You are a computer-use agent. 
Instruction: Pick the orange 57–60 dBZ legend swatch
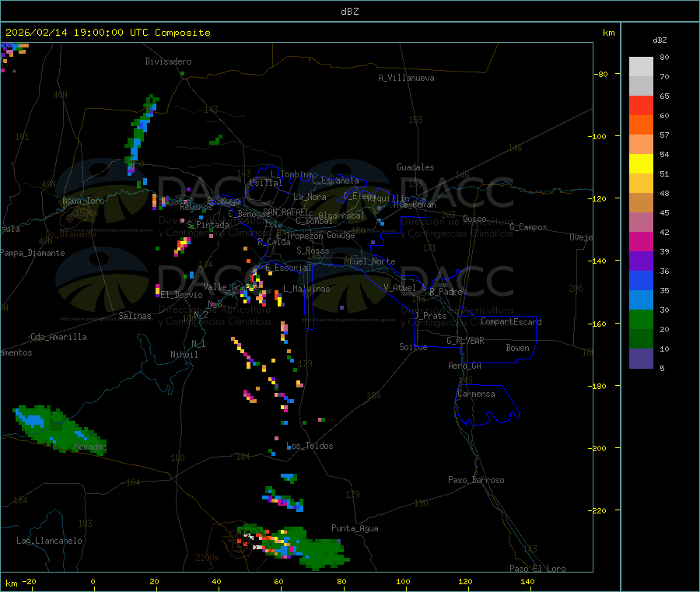tap(641, 125)
